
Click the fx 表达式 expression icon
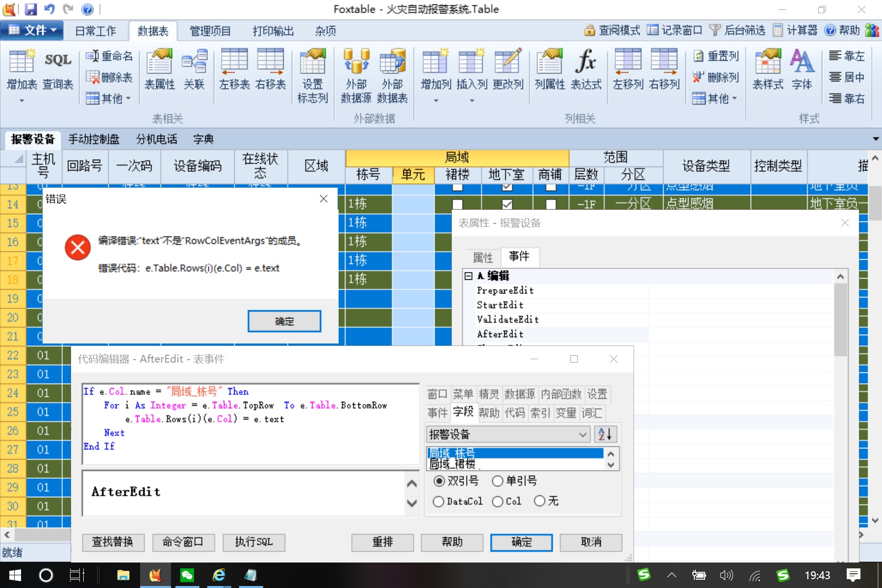click(x=586, y=69)
